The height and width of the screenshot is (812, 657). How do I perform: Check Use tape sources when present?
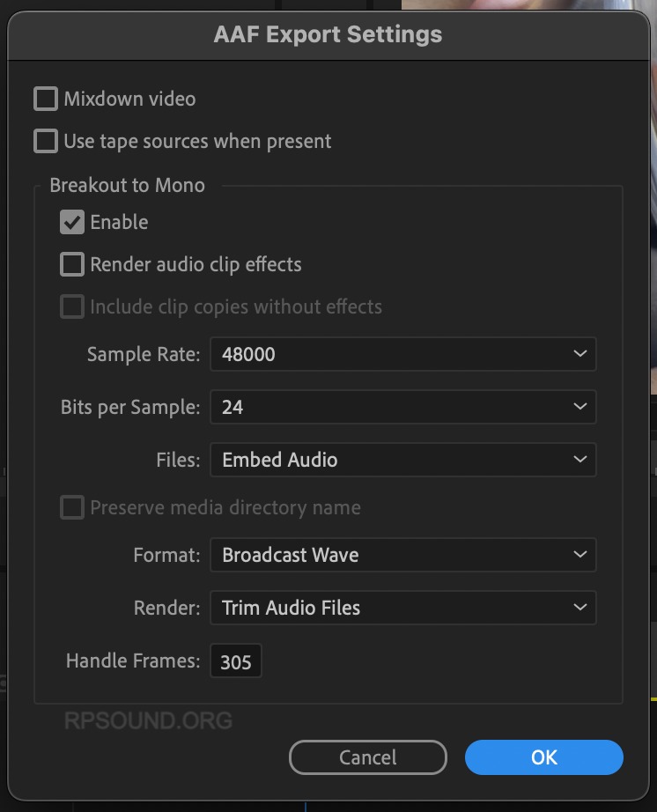46,141
